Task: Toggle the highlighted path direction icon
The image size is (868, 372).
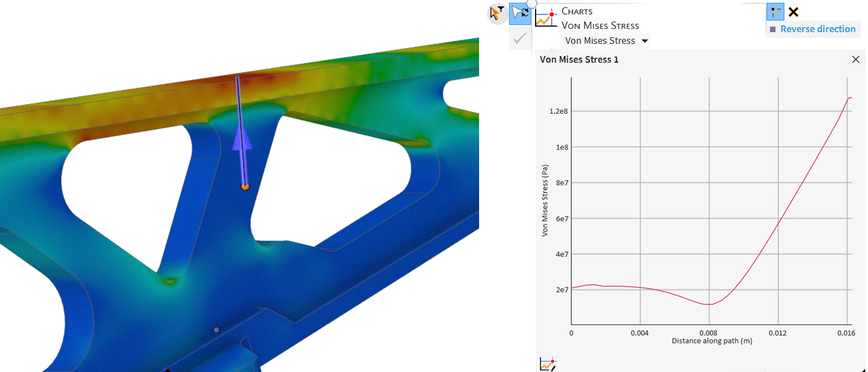Action: [775, 11]
